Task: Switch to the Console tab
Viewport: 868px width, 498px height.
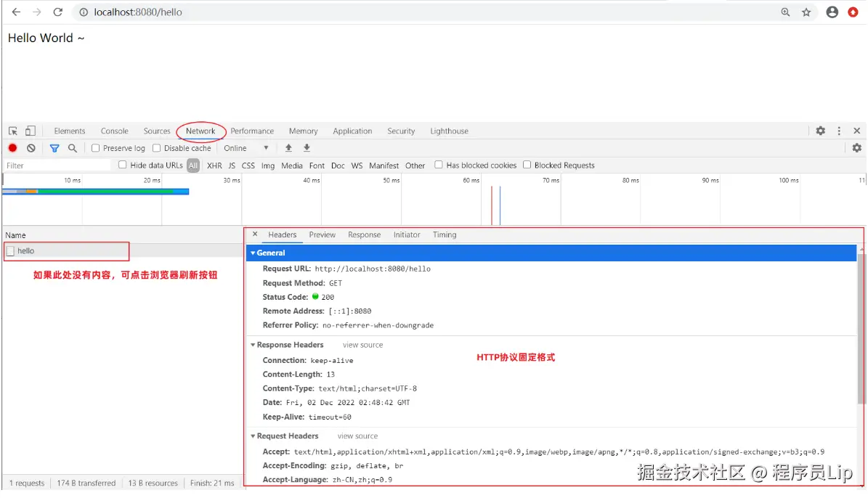Action: click(115, 131)
